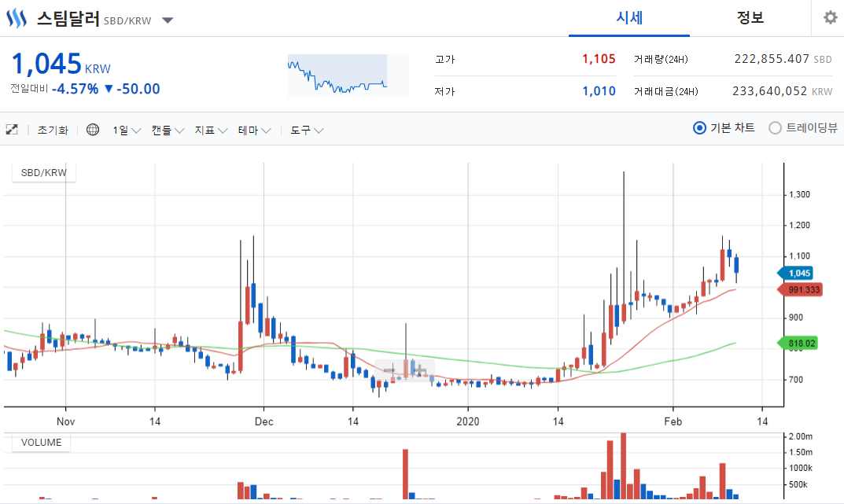
Task: Click the 초기화 reset button
Action: (53, 131)
